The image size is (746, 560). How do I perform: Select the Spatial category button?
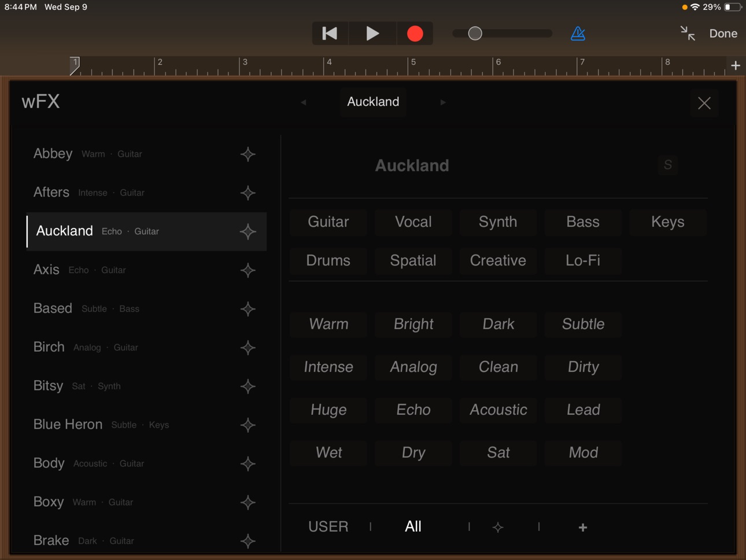tap(413, 261)
